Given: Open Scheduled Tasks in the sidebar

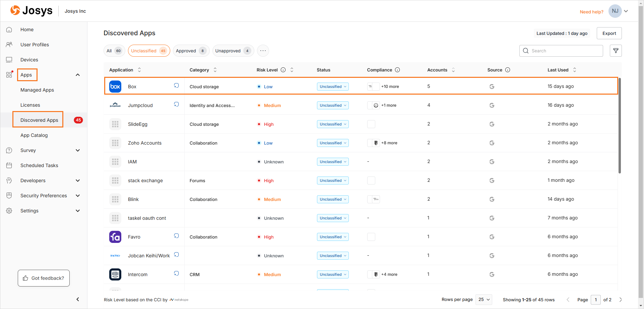Looking at the screenshot, I should coord(39,165).
